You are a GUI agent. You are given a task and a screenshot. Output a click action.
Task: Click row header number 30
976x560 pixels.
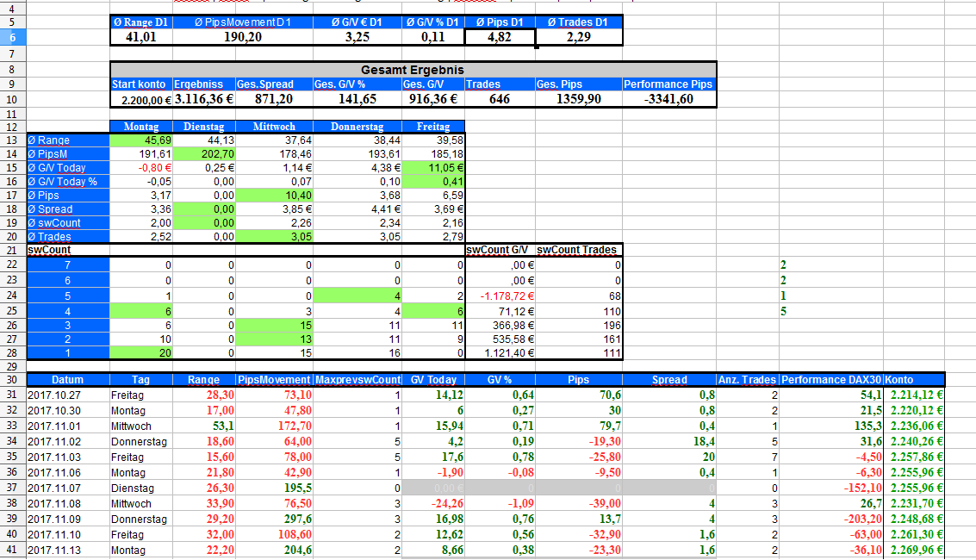[x=12, y=379]
